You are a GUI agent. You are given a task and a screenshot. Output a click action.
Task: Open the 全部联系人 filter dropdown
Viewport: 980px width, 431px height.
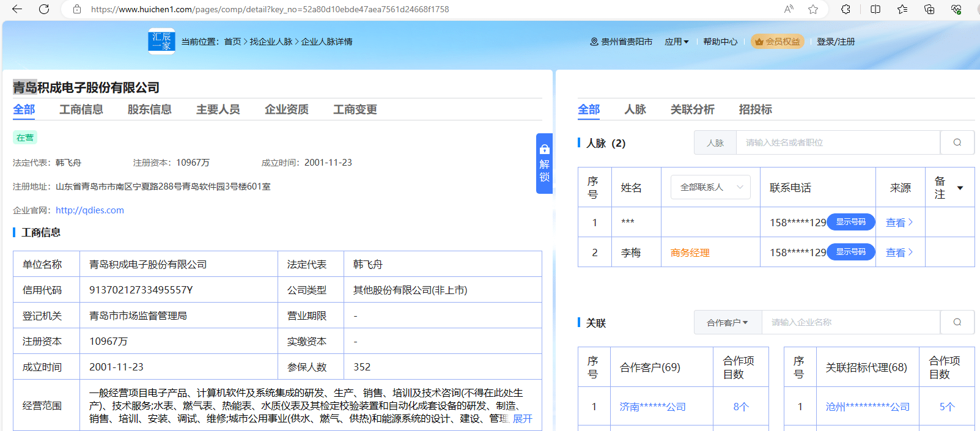coord(710,187)
